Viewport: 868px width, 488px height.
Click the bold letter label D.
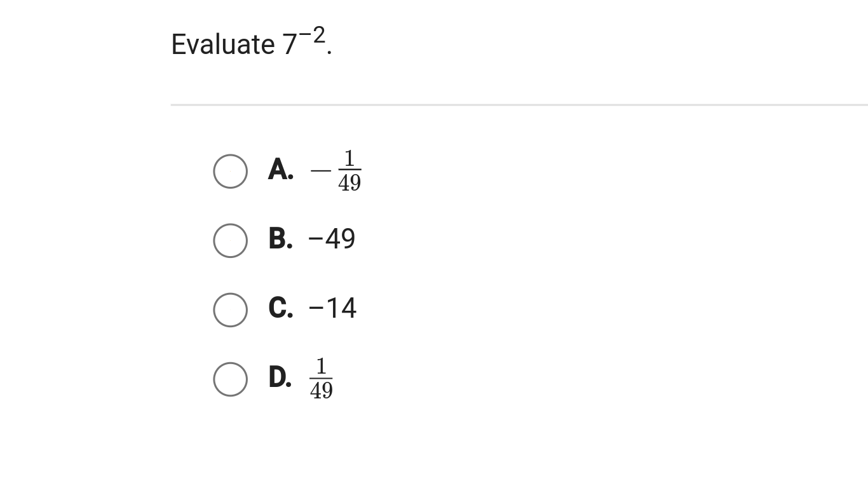pos(280,377)
